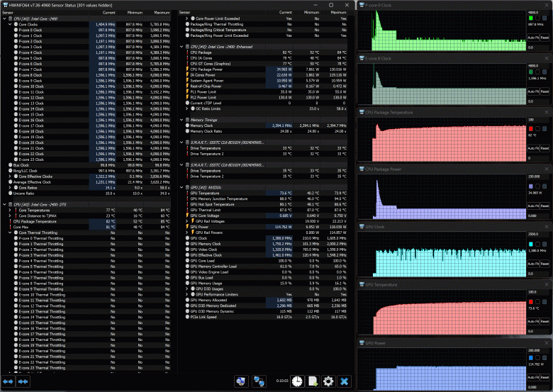Click the 150.000 maximum field in CPU Package Power graph
The image size is (553, 392).
pos(538,177)
